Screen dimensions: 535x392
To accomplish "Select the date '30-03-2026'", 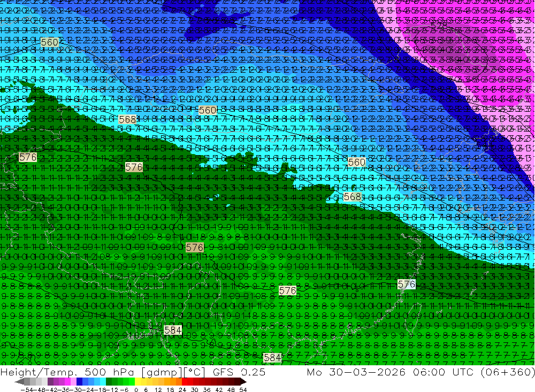I will (368, 372).
